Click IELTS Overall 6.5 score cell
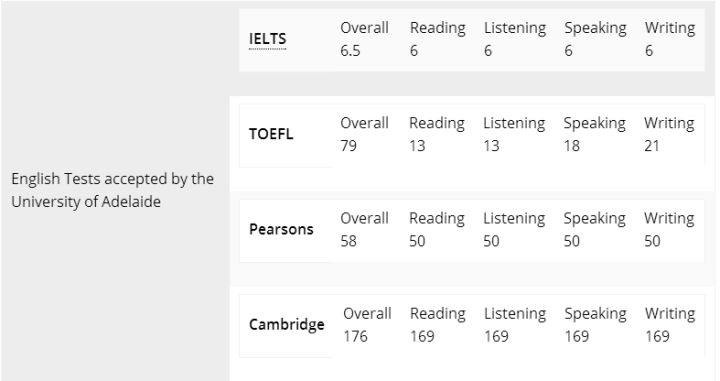This screenshot has height=381, width=720. click(x=365, y=39)
